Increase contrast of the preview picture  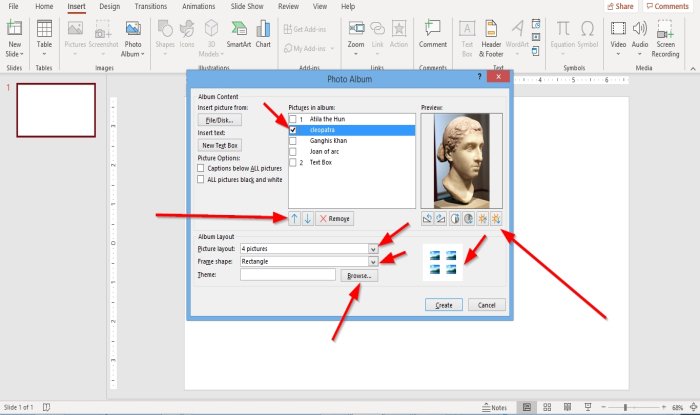coord(455,219)
